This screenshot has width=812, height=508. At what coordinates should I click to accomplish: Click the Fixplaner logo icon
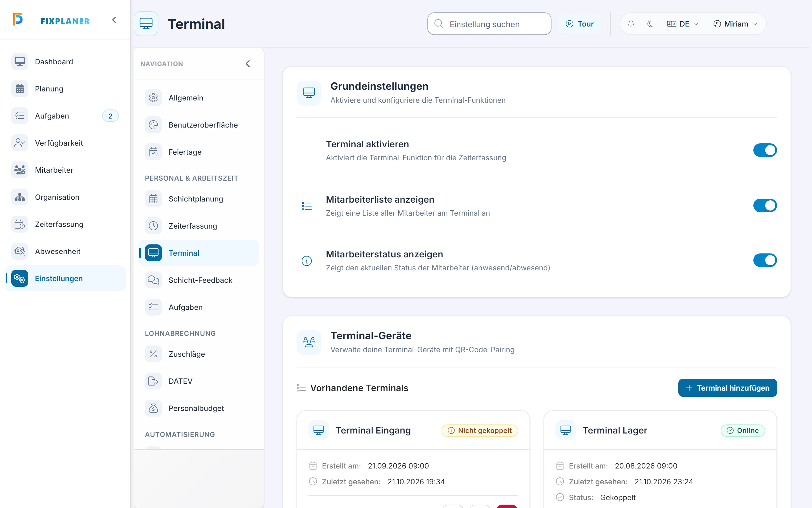point(18,19)
